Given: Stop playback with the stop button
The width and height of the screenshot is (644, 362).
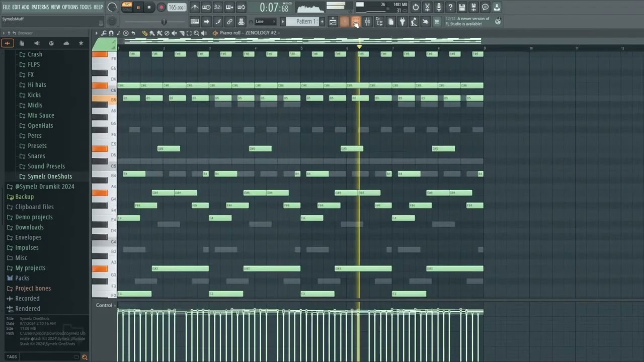Looking at the screenshot, I should [149, 8].
